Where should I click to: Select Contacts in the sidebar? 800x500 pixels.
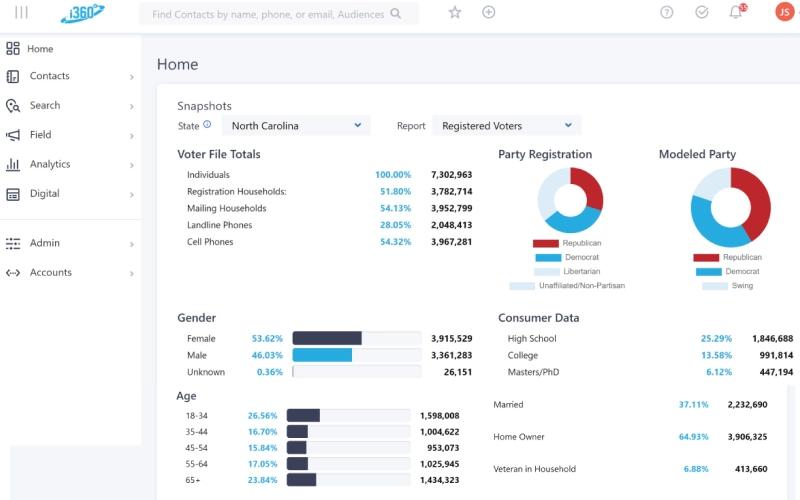(49, 76)
